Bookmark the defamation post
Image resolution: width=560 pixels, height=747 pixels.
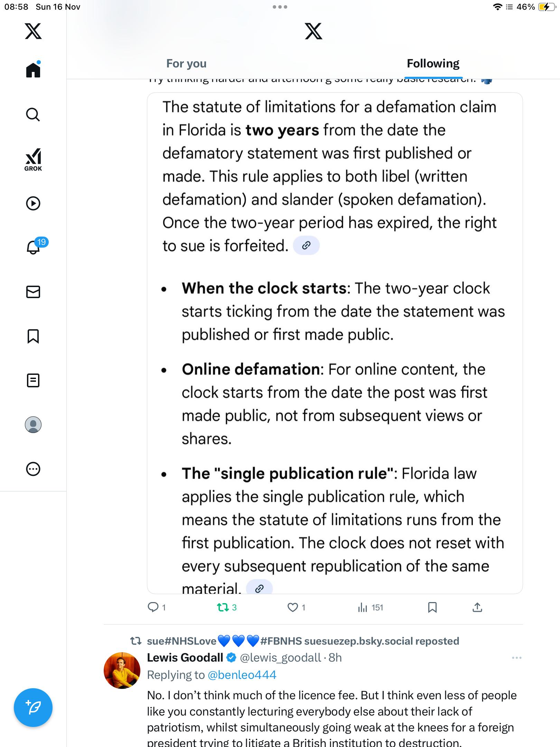(432, 607)
